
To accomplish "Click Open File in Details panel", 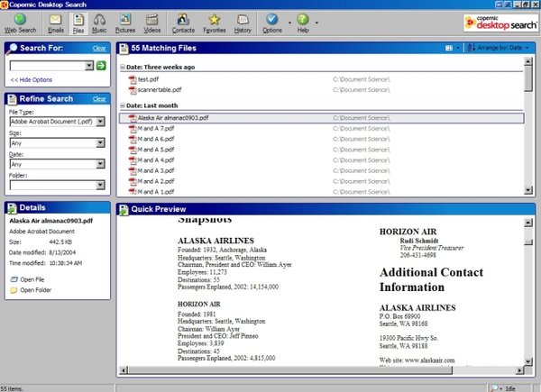I will click(34, 279).
